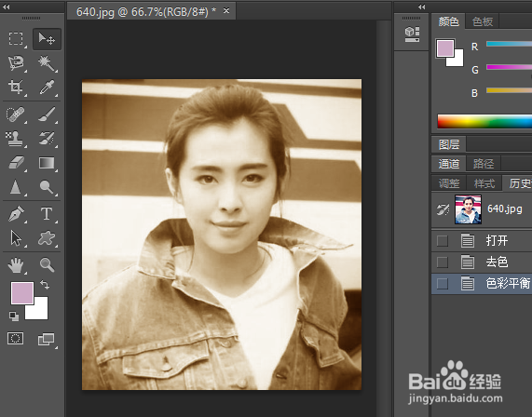Select the Magic Wand tool

(x=47, y=63)
